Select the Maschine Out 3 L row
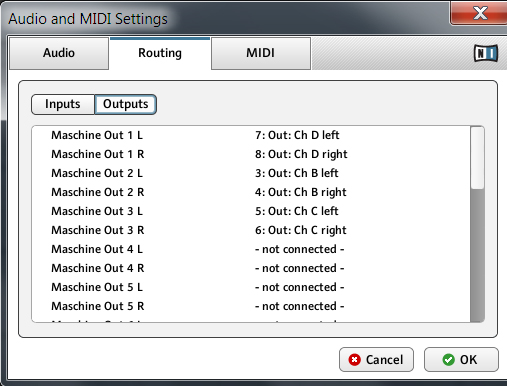This screenshot has width=507, height=386. click(251, 211)
